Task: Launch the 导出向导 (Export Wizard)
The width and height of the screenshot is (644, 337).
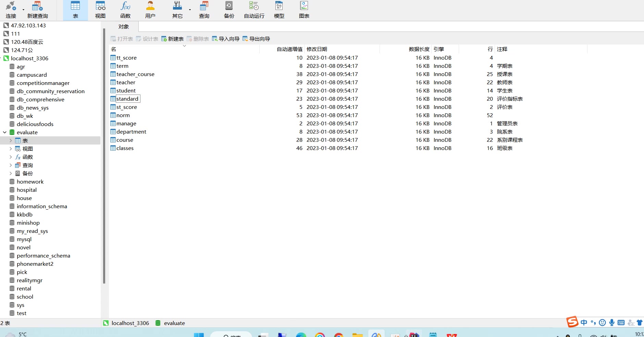Action: coord(256,39)
